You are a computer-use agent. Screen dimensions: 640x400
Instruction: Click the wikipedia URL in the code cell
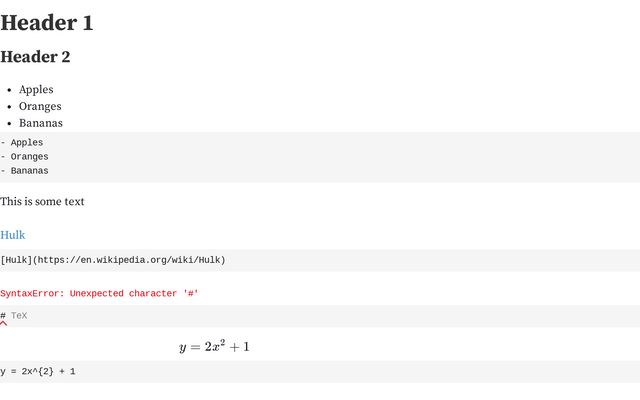click(130, 260)
